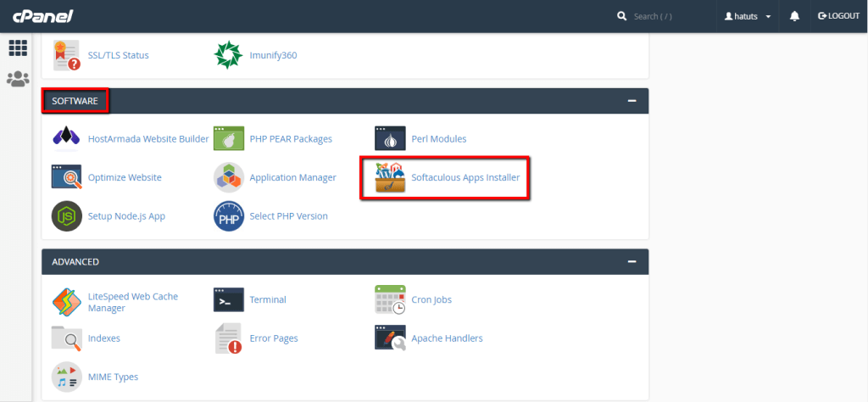The height and width of the screenshot is (402, 868).
Task: Click the Cron Jobs calendar icon
Action: tap(390, 299)
